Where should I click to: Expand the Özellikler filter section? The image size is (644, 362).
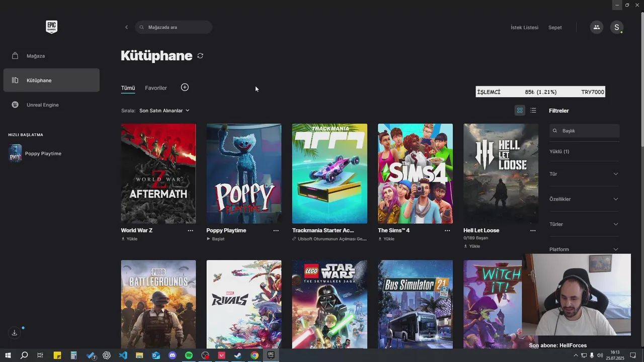point(584,199)
